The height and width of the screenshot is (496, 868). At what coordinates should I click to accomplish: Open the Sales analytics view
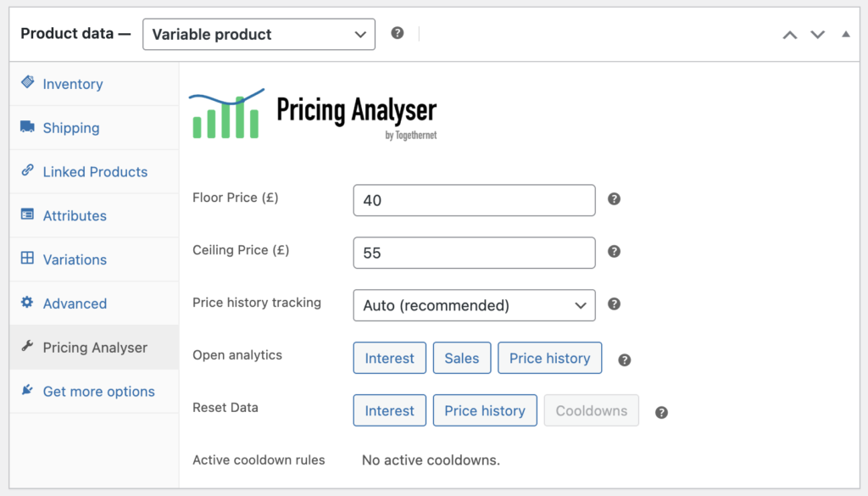[x=461, y=358]
